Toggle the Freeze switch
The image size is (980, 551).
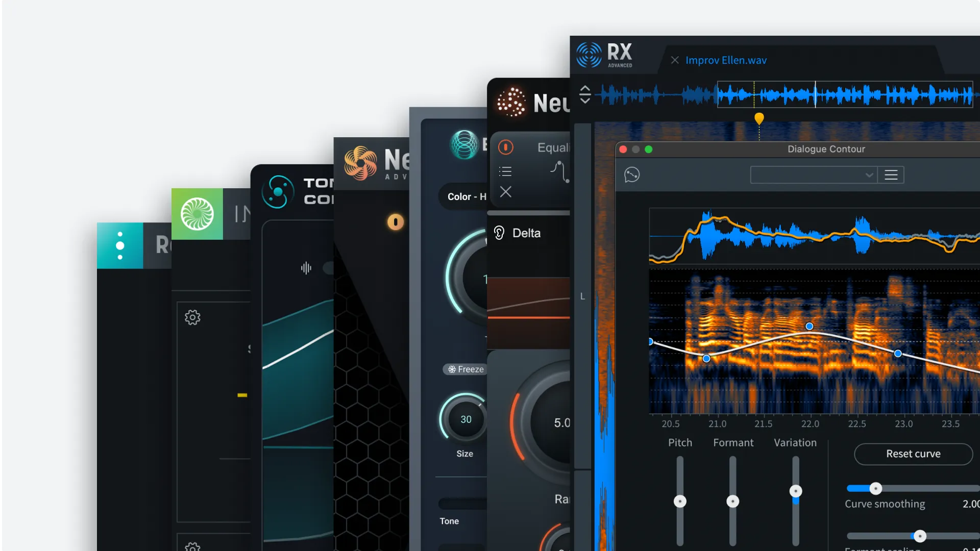464,369
